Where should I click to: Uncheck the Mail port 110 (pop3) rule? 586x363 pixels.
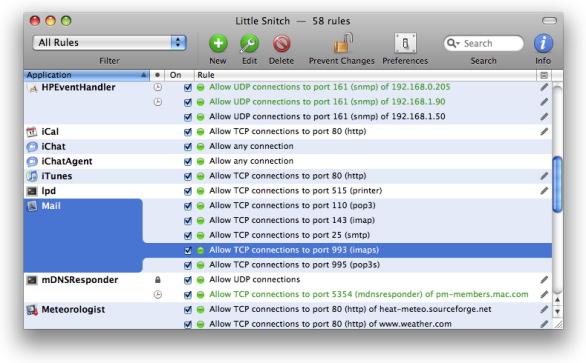[188, 206]
